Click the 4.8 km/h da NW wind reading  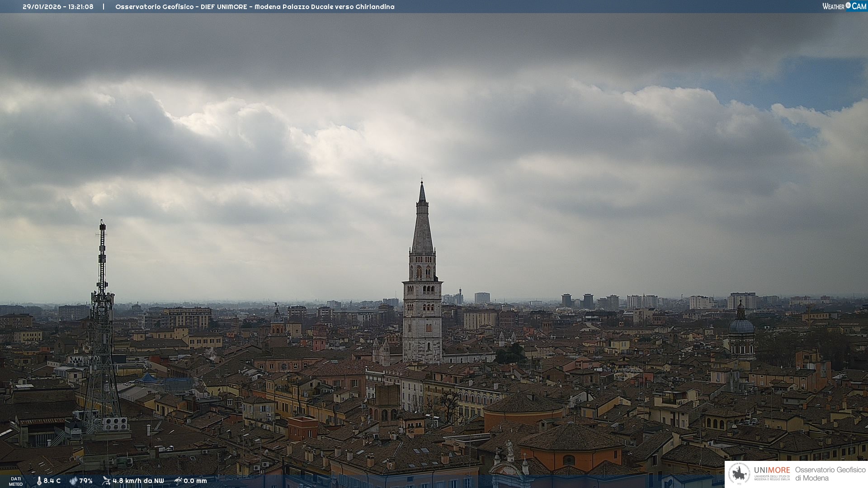click(x=138, y=481)
